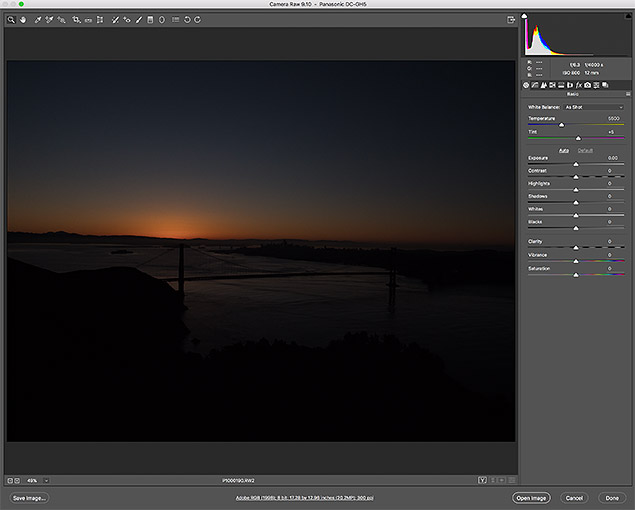Select the Hand tool
635x510 pixels.
pyautogui.click(x=23, y=19)
